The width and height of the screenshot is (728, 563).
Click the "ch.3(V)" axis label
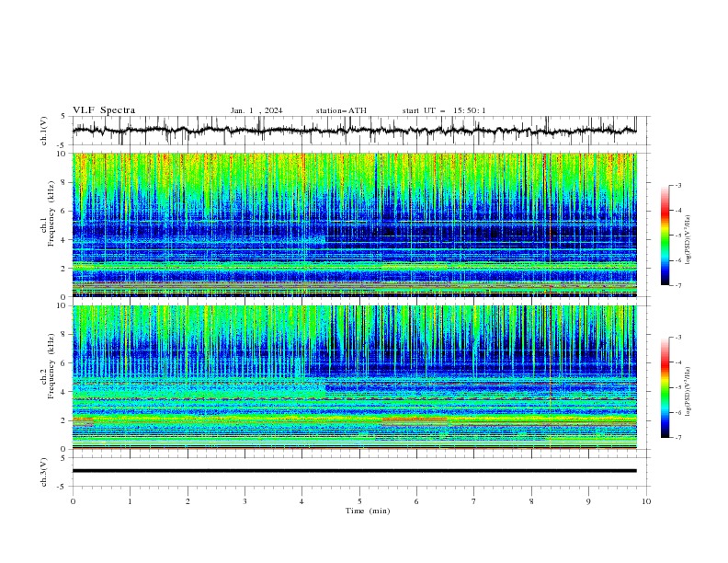pos(44,472)
